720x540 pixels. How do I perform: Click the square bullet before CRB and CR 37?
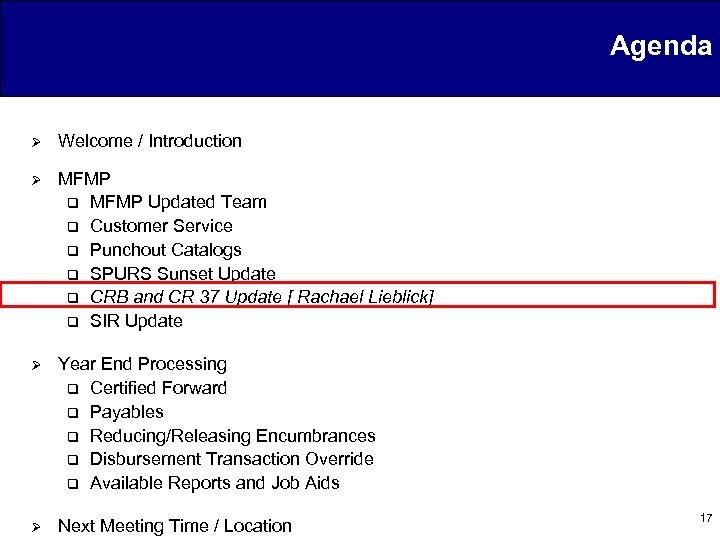click(73, 298)
